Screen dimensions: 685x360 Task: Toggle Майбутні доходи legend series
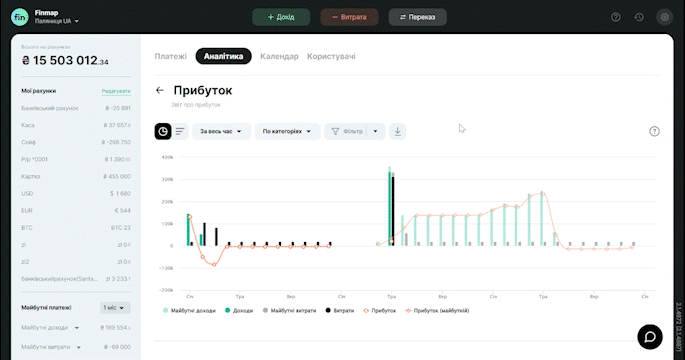(189, 311)
